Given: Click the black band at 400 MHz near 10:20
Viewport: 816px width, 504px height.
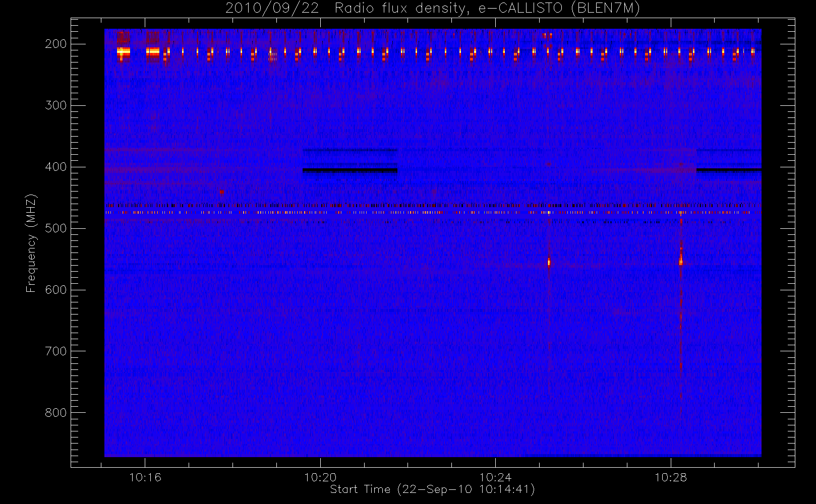Looking at the screenshot, I should coord(350,171).
